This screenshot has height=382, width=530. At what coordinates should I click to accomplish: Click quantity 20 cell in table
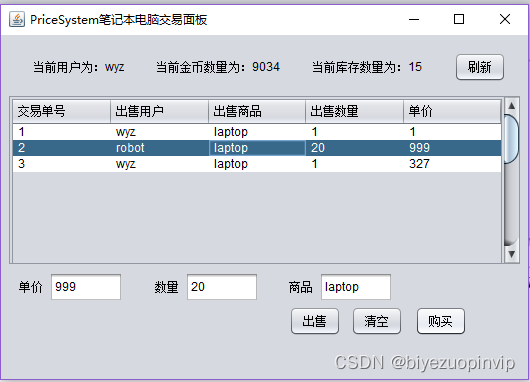[355, 148]
